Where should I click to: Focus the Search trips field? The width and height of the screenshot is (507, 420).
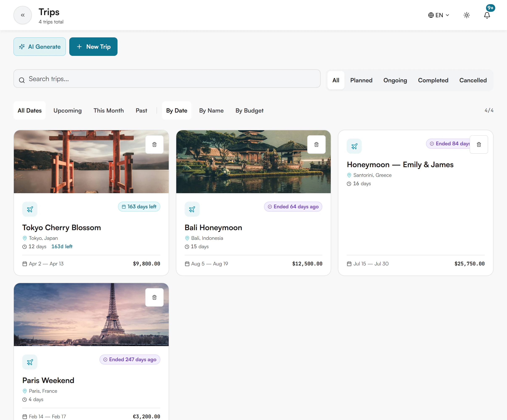[x=167, y=79]
